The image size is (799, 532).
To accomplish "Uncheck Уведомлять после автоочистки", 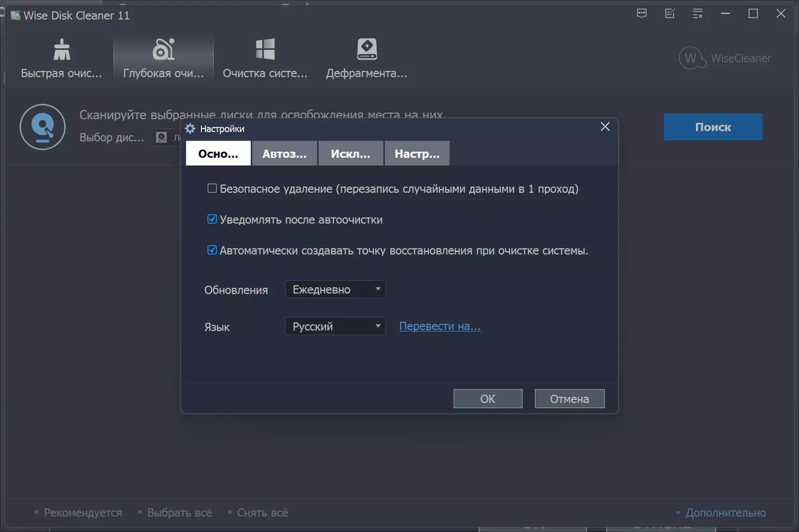I will pyautogui.click(x=212, y=219).
